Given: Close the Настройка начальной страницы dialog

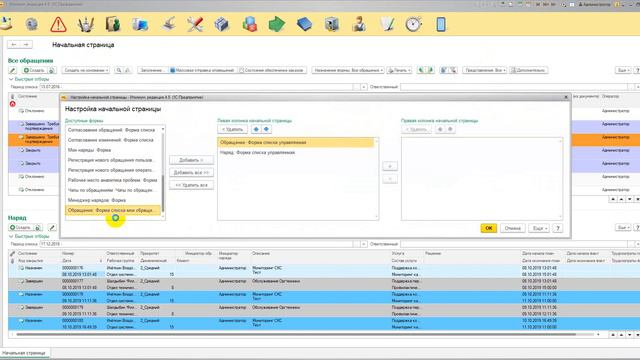Looking at the screenshot, I should [566, 97].
